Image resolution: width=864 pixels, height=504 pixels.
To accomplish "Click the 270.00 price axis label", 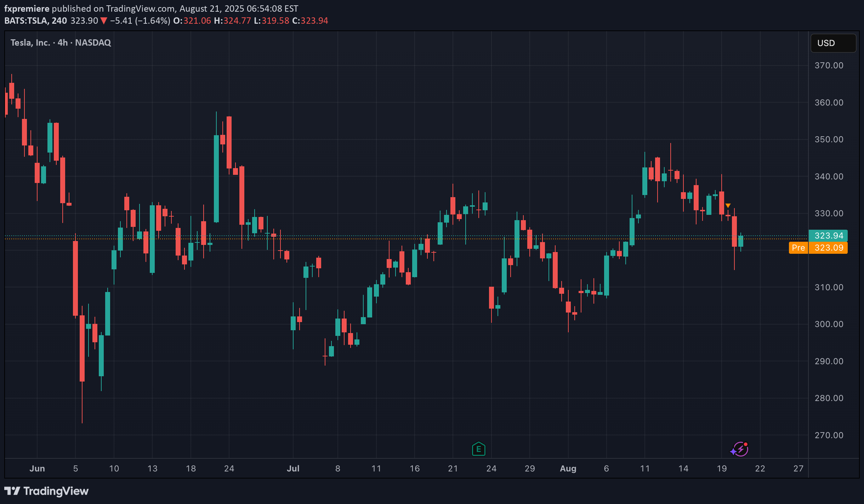I will [x=829, y=435].
